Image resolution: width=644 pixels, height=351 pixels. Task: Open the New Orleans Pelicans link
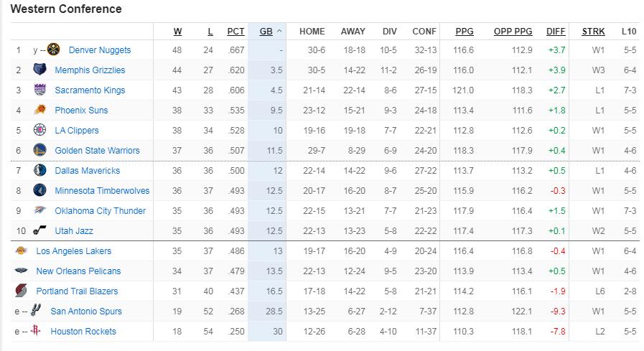pos(78,271)
